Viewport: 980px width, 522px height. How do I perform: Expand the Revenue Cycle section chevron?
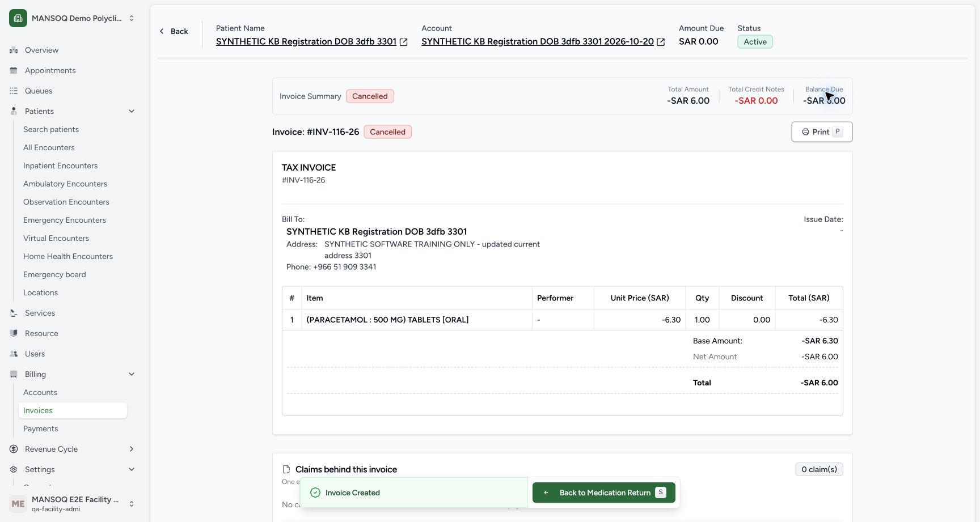(x=132, y=449)
